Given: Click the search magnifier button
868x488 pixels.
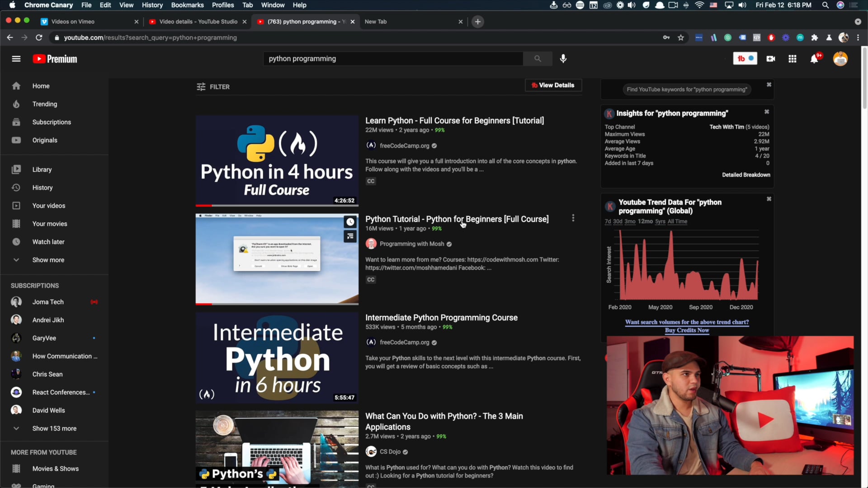Looking at the screenshot, I should (538, 59).
